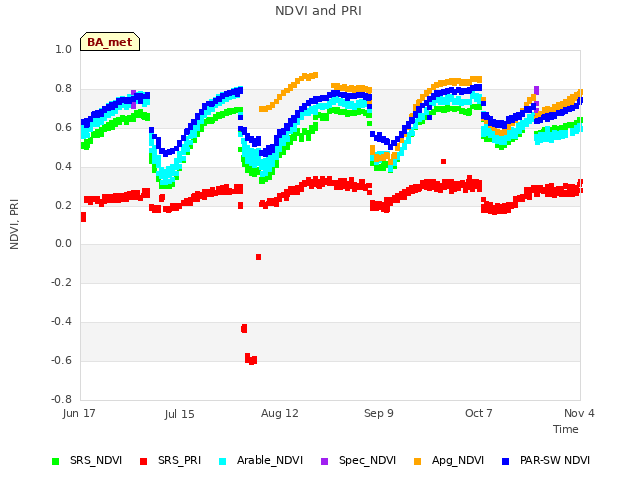The width and height of the screenshot is (640, 480).
Task: Click the y-axis title NDVI, PRI
Action: [14, 224]
